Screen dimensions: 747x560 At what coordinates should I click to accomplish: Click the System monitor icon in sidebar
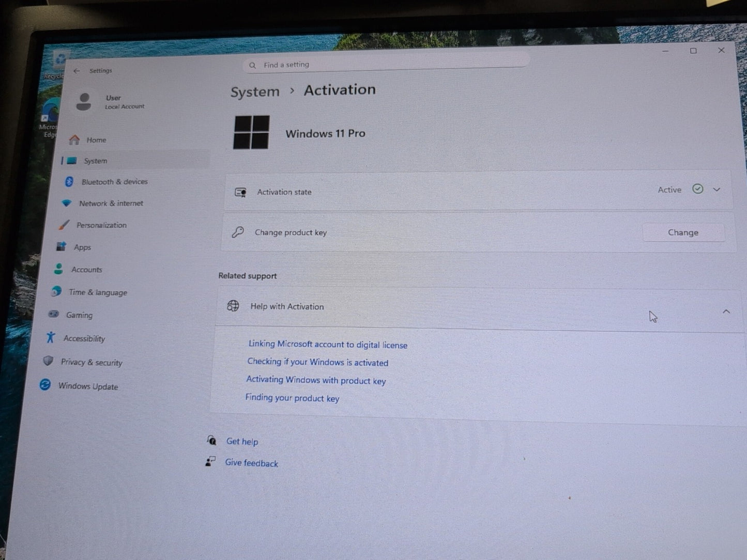72,161
